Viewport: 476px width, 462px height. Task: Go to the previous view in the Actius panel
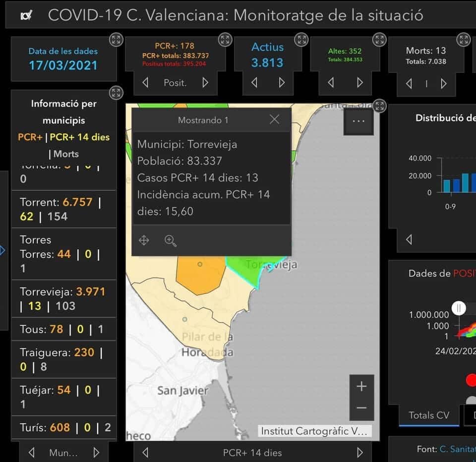click(254, 83)
